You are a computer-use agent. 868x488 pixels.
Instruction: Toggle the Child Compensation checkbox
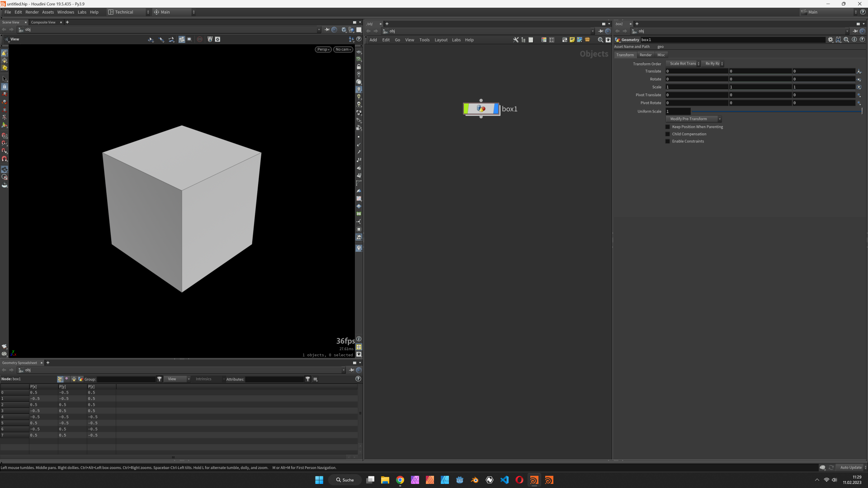668,134
